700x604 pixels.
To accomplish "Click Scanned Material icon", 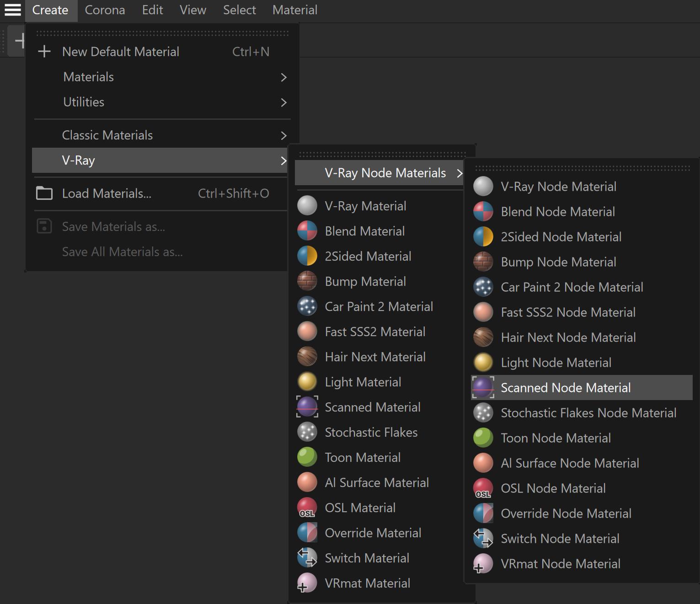I will (307, 407).
